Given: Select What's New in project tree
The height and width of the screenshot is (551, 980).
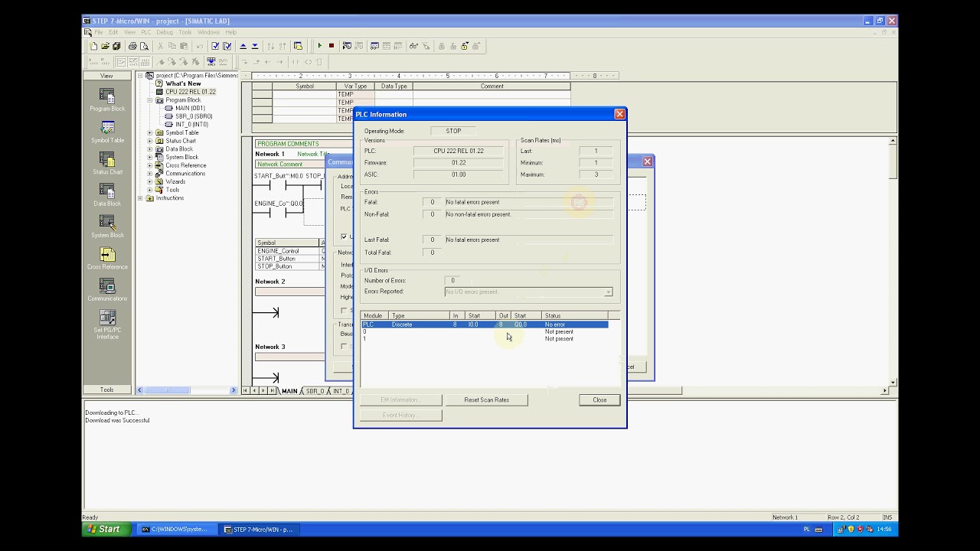Looking at the screenshot, I should (x=183, y=83).
